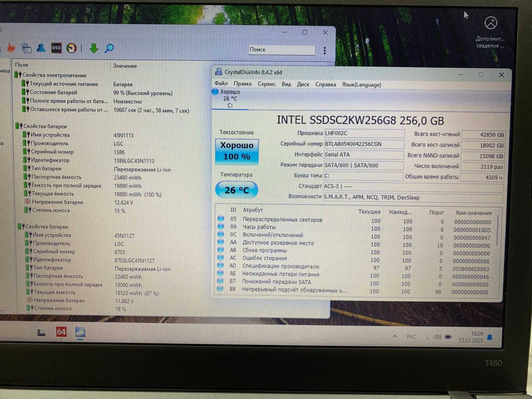Select battery row showing 19890 mWh
The image size is (532, 399).
pos(83,186)
